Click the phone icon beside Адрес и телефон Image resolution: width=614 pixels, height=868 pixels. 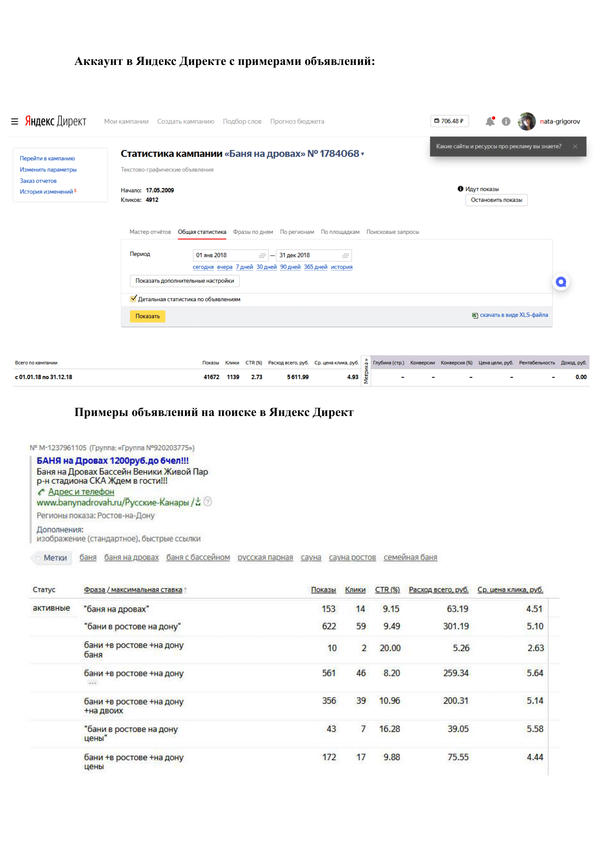41,492
